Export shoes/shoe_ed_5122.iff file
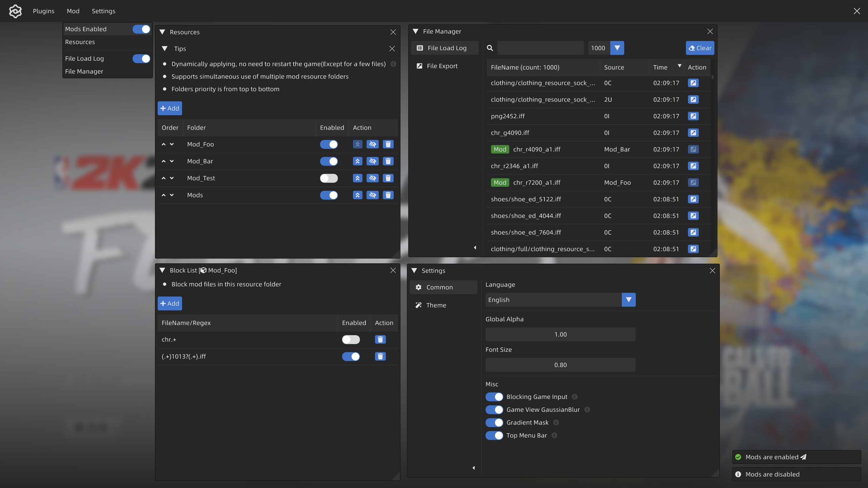This screenshot has height=488, width=868. 693,199
